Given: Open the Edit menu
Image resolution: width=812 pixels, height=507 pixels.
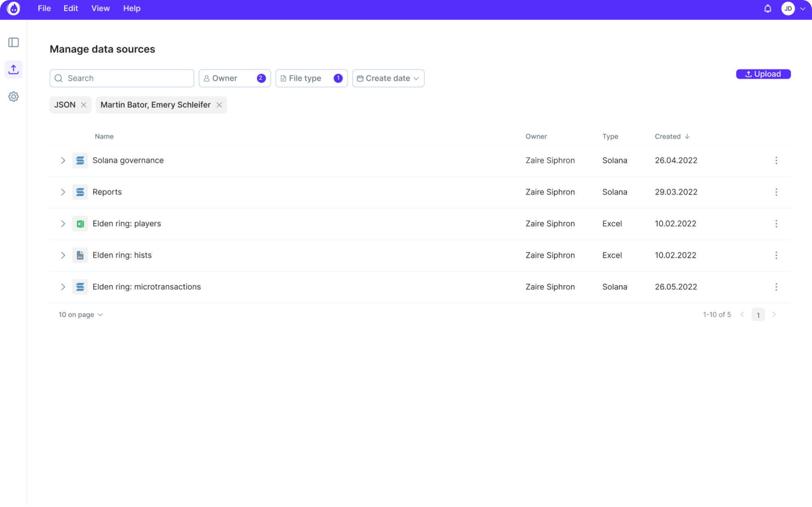Looking at the screenshot, I should 70,8.
